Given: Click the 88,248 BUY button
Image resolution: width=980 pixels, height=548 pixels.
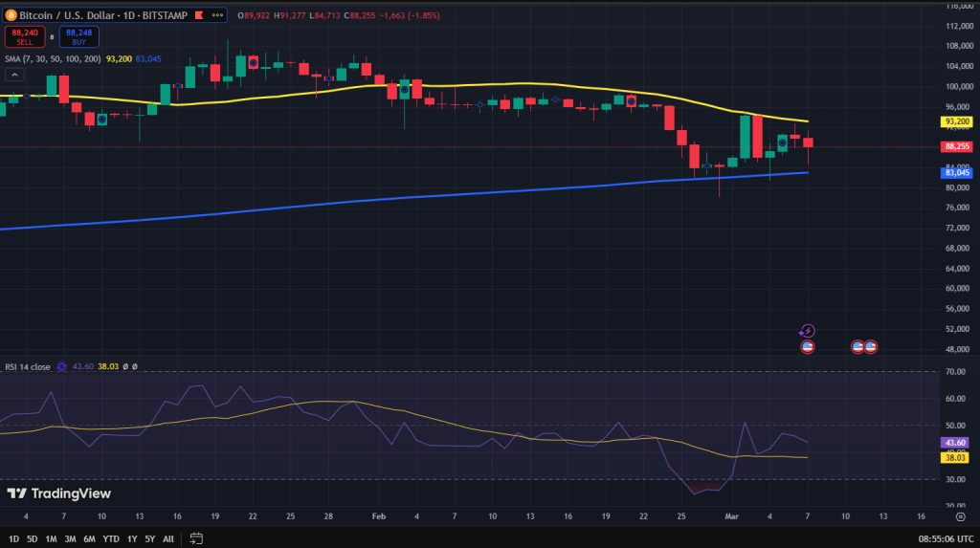Looking at the screenshot, I should click(78, 37).
